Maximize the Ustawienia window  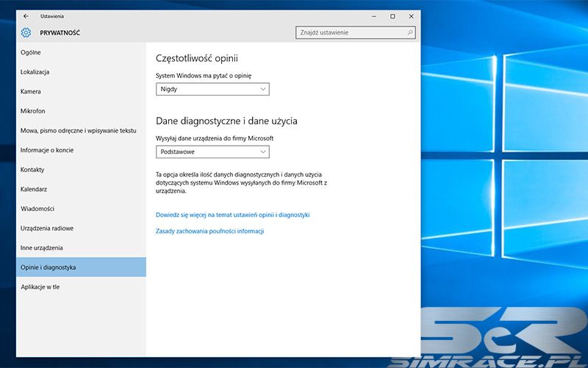tap(392, 15)
